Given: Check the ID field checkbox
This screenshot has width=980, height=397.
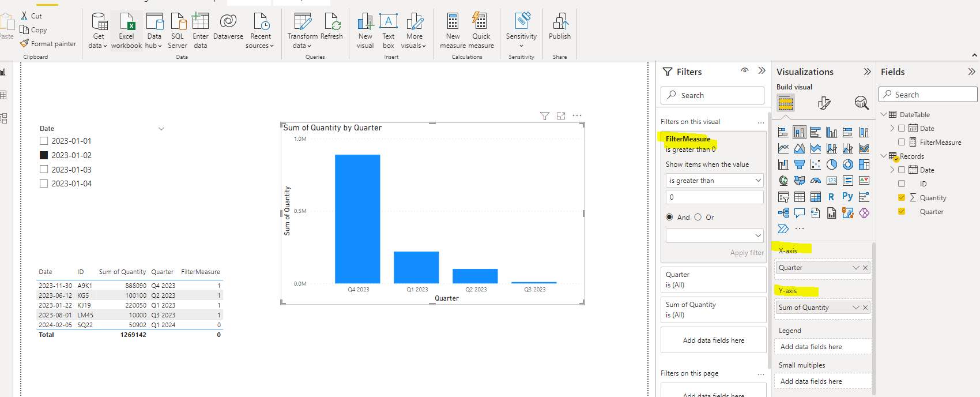Looking at the screenshot, I should (x=902, y=183).
